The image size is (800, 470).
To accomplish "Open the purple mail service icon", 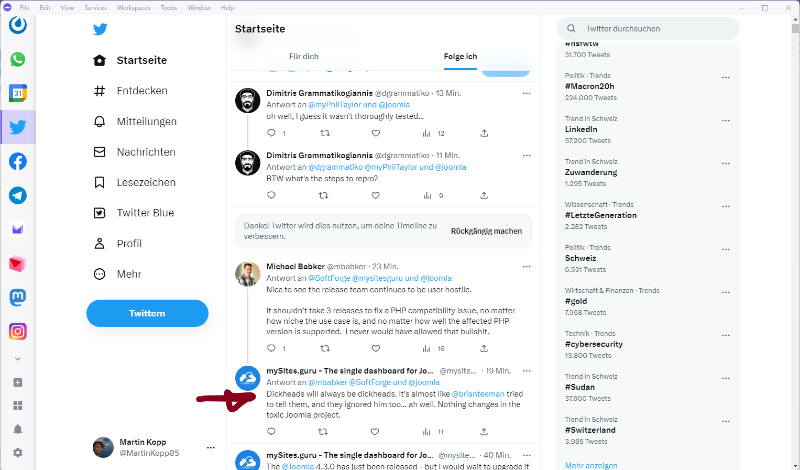I will point(17,230).
